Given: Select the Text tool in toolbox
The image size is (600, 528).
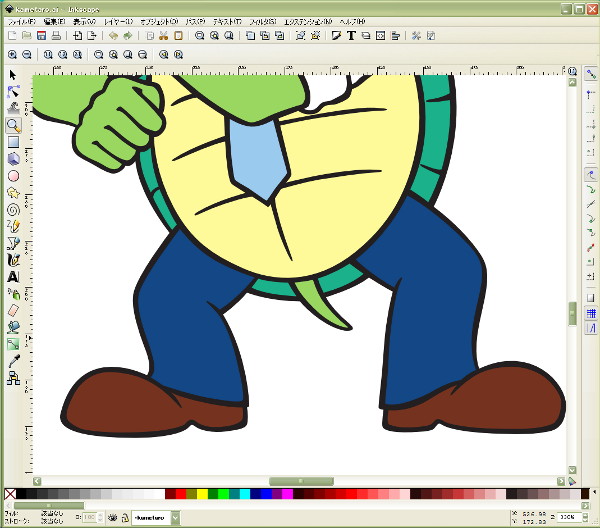Looking at the screenshot, I should [13, 277].
